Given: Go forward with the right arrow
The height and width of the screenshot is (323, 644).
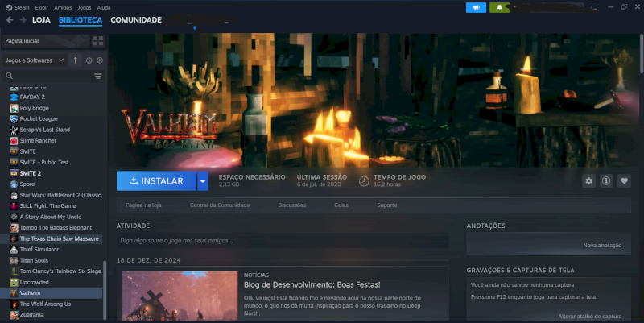Looking at the screenshot, I should [23, 19].
